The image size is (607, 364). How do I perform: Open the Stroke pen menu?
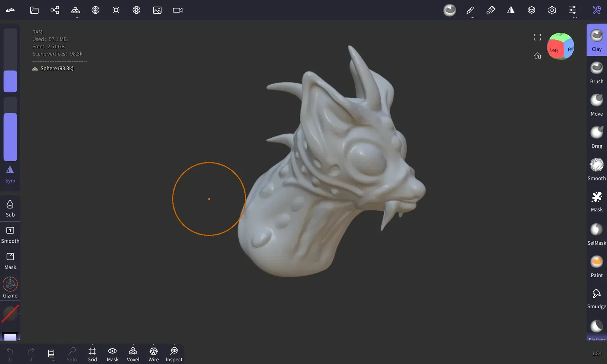tap(470, 10)
